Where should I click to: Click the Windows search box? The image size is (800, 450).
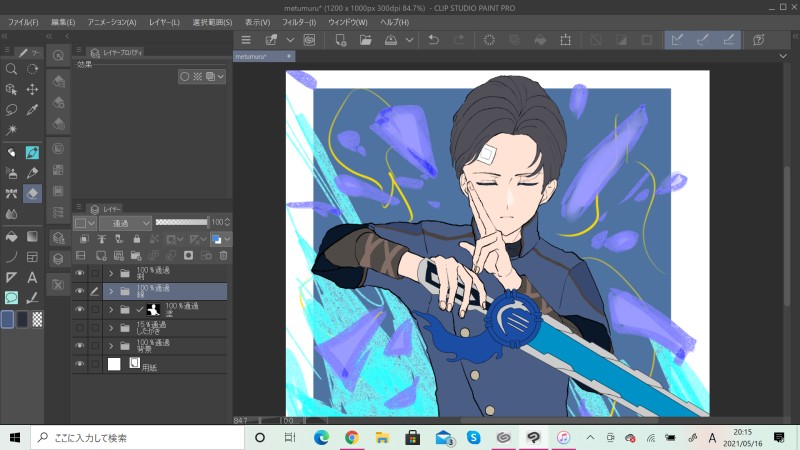[x=138, y=437]
